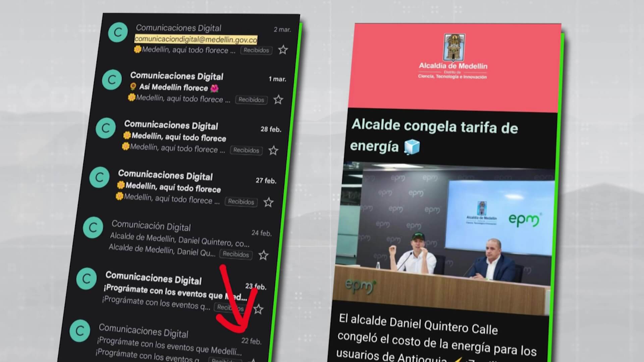Click Recibidos label on 27 feb. email

click(241, 201)
